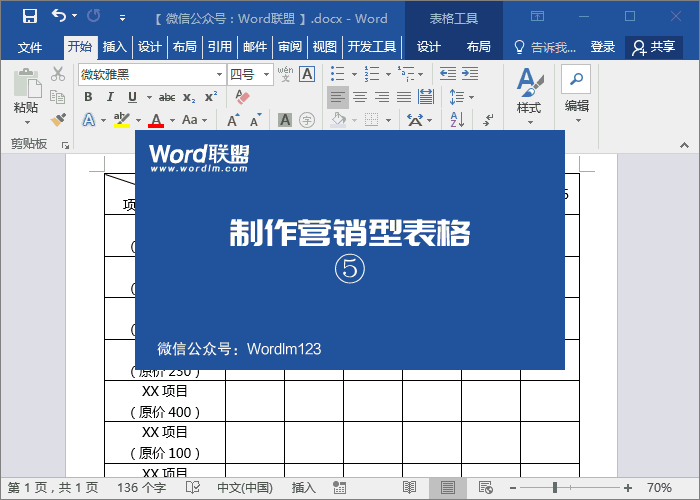
Task: Switch to the 引用 References tab
Action: [220, 46]
